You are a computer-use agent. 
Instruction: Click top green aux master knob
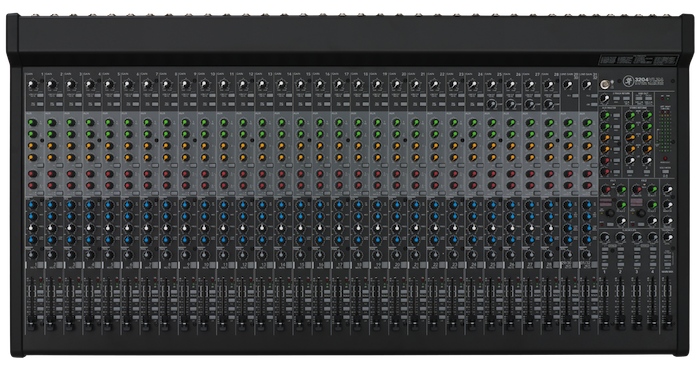click(605, 116)
